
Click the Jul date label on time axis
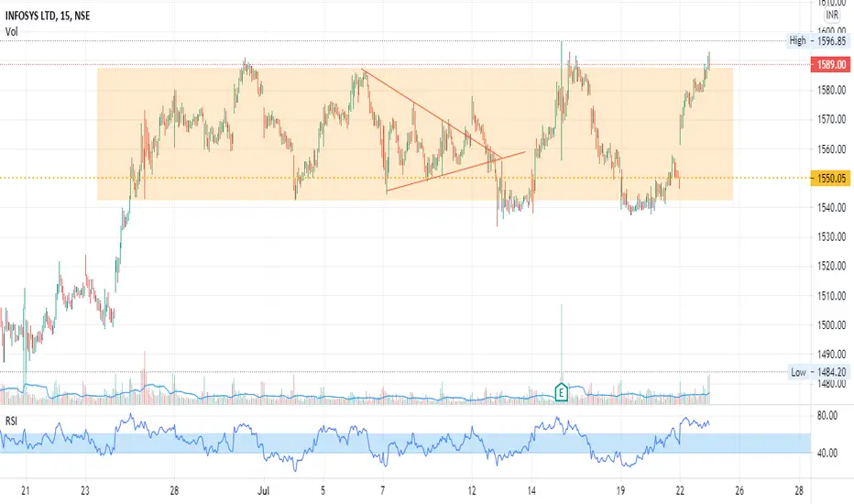point(264,491)
